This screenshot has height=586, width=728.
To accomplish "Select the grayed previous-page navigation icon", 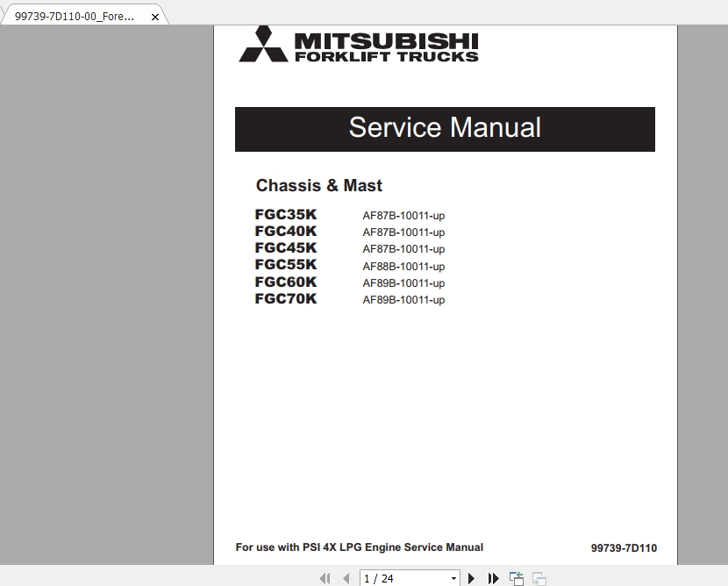I will 346,578.
